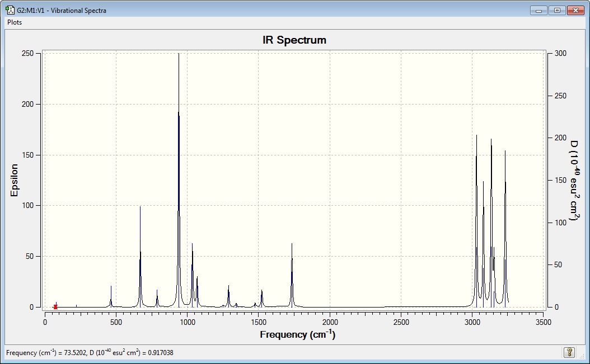Screen dimensions: 590x364
Task: Click the tallest peak near 940 cm-1
Action: [x=179, y=181]
